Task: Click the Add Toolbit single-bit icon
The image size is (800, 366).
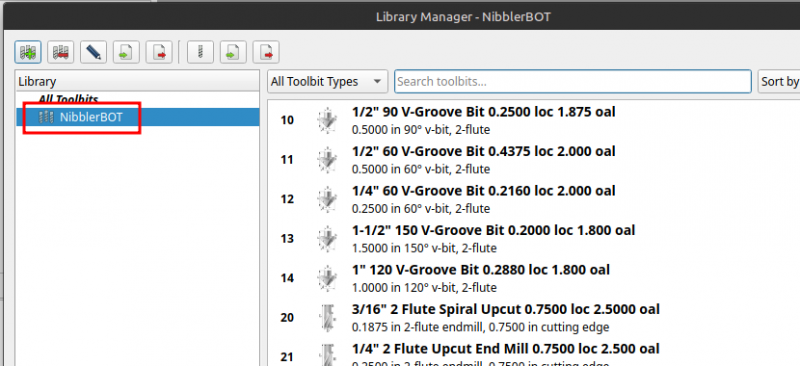Action: point(200,52)
